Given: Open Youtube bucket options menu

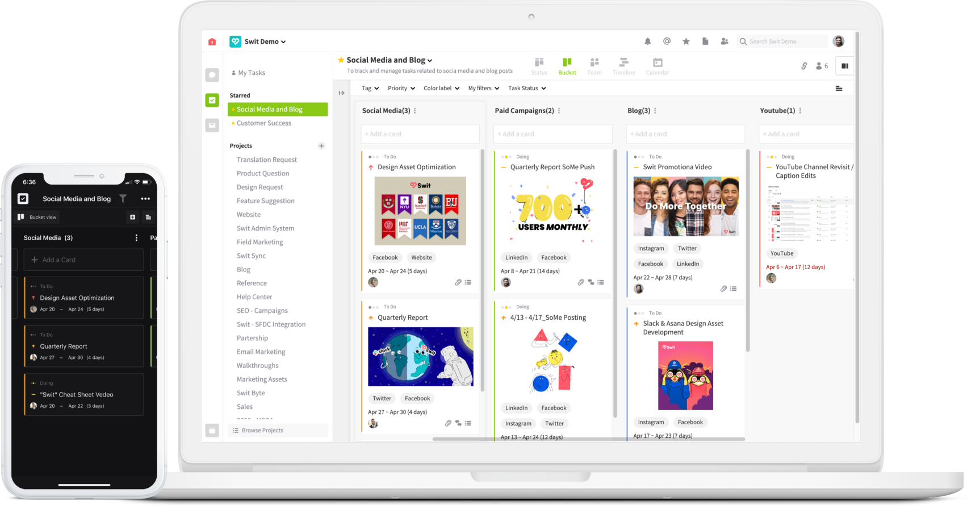Looking at the screenshot, I should pyautogui.click(x=801, y=111).
